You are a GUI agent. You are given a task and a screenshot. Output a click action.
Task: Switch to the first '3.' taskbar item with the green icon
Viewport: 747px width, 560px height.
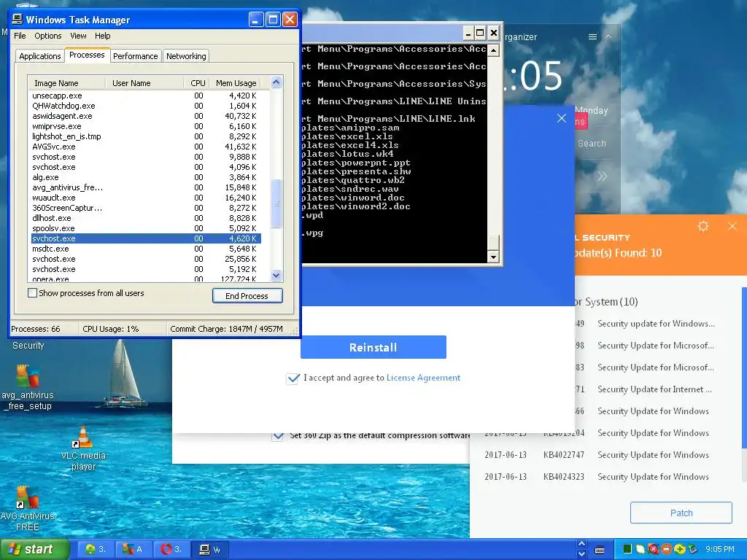click(x=95, y=550)
